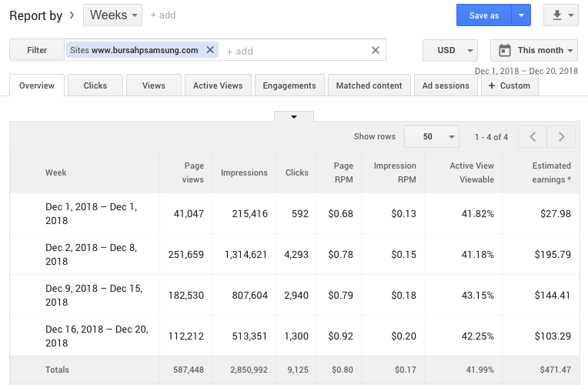Clear all filters with the X icon
This screenshot has height=385, width=588.
(x=376, y=50)
